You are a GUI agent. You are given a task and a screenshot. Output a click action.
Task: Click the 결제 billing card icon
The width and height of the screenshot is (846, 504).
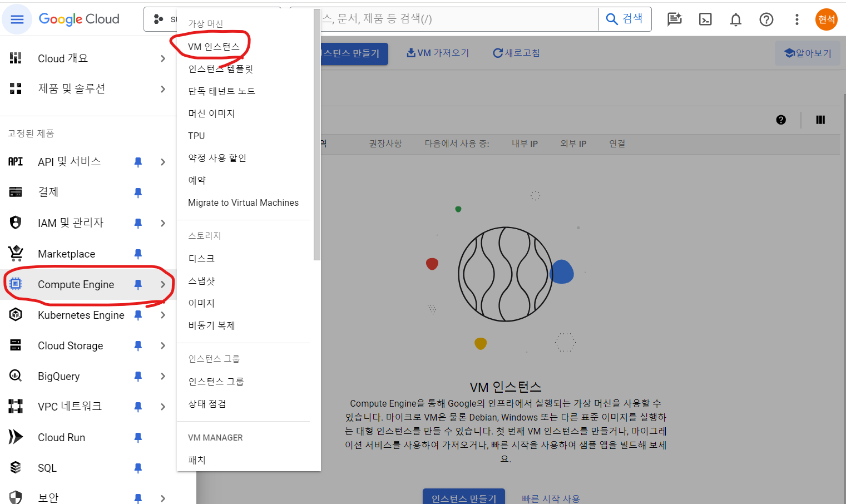16,192
